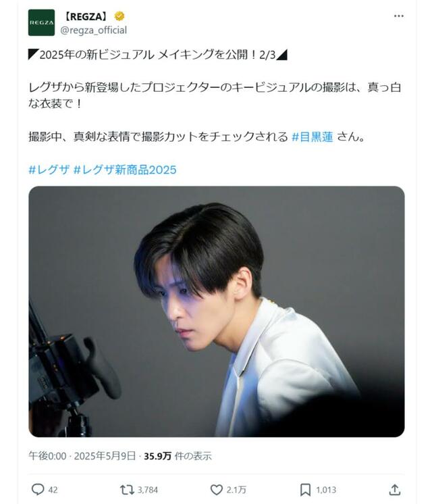Image resolution: width=432 pixels, height=504 pixels.
Task: Click the gold verified badge
Action: coord(119,16)
